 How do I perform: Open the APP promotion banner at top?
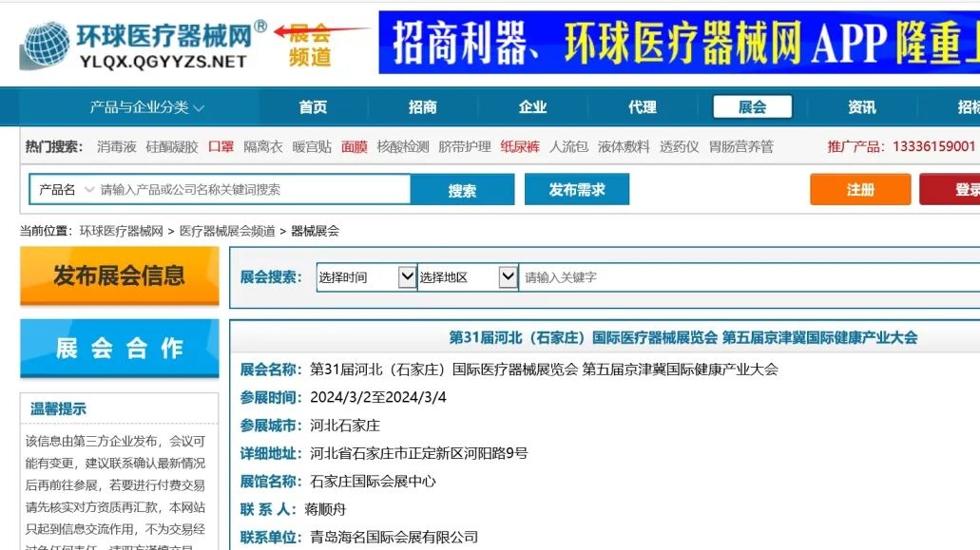point(678,43)
